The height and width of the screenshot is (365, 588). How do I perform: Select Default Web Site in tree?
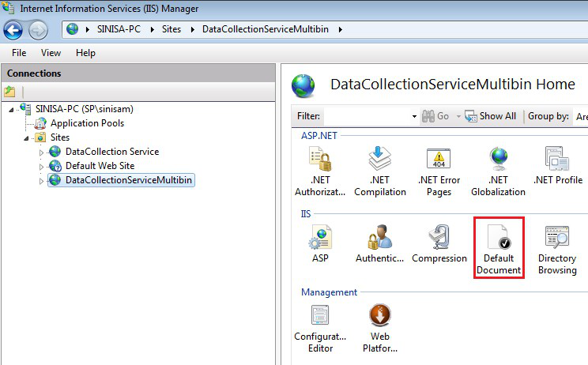pos(100,166)
